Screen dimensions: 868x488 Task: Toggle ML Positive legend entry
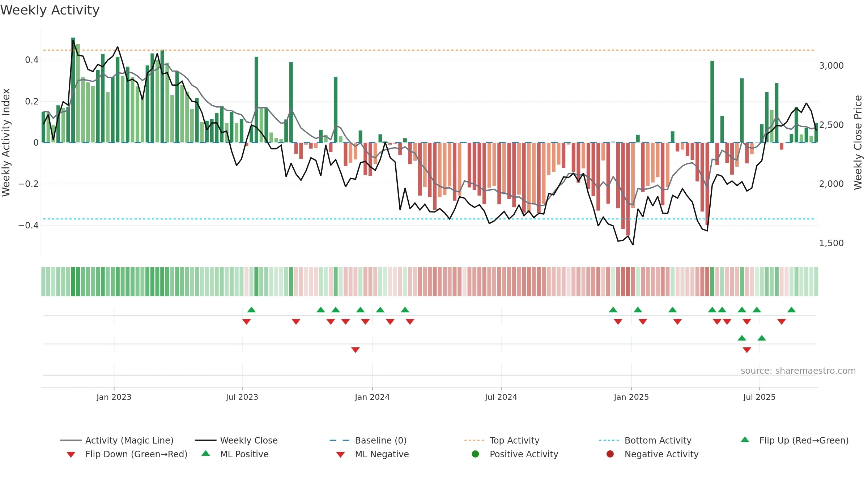tap(235, 454)
